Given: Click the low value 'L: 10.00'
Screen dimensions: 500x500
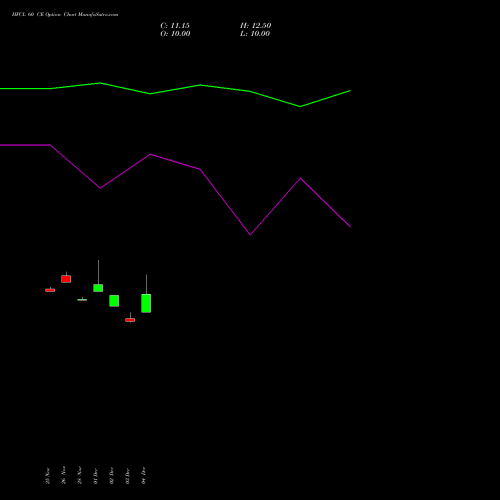Looking at the screenshot, I should pos(255,34).
